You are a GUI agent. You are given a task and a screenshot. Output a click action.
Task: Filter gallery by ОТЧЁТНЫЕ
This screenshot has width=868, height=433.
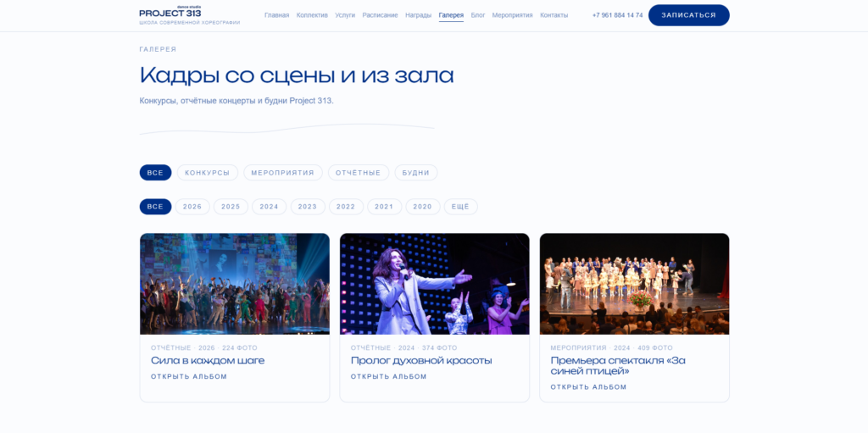tap(359, 173)
